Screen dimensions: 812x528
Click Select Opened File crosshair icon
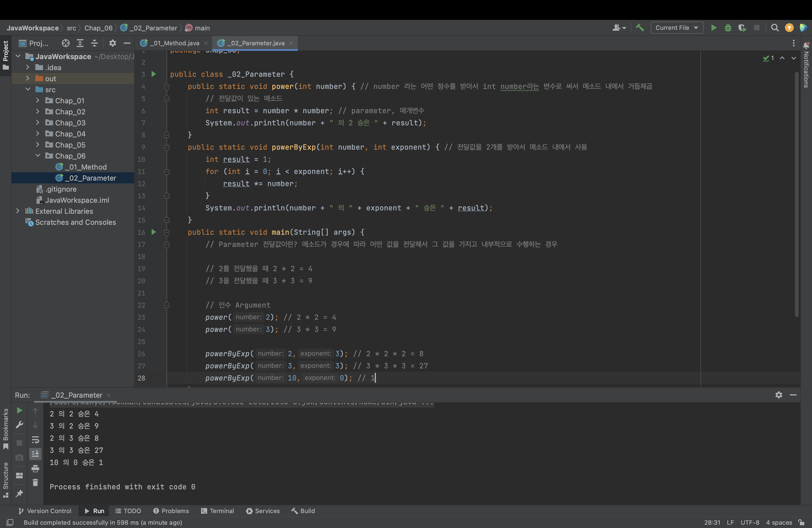click(x=65, y=43)
